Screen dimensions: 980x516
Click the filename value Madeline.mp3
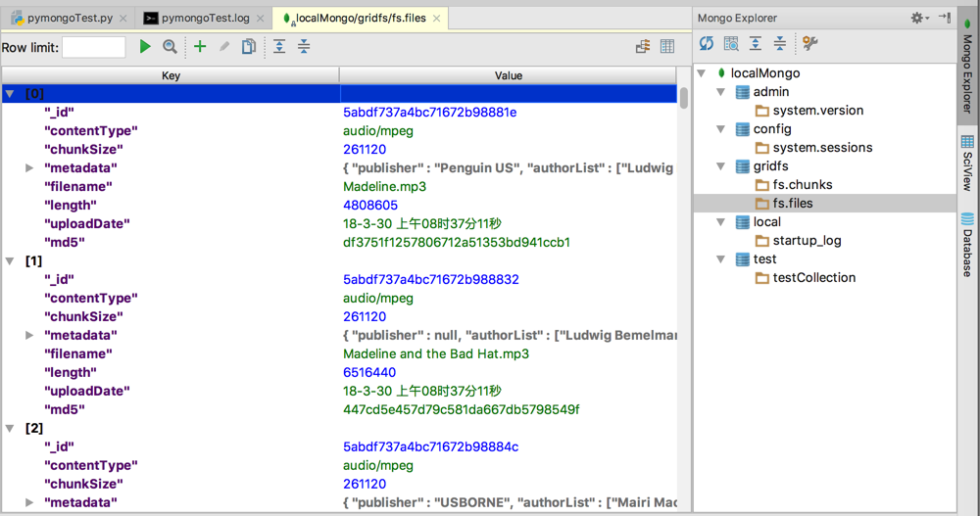(x=384, y=187)
